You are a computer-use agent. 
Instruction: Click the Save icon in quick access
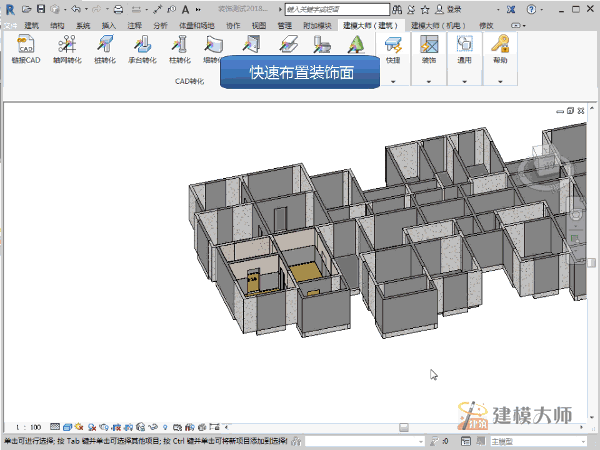coord(41,9)
